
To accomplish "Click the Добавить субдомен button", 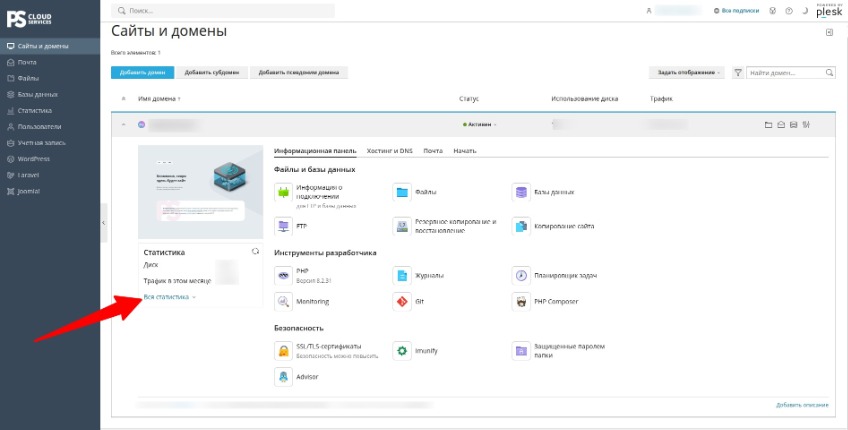I will click(x=211, y=72).
